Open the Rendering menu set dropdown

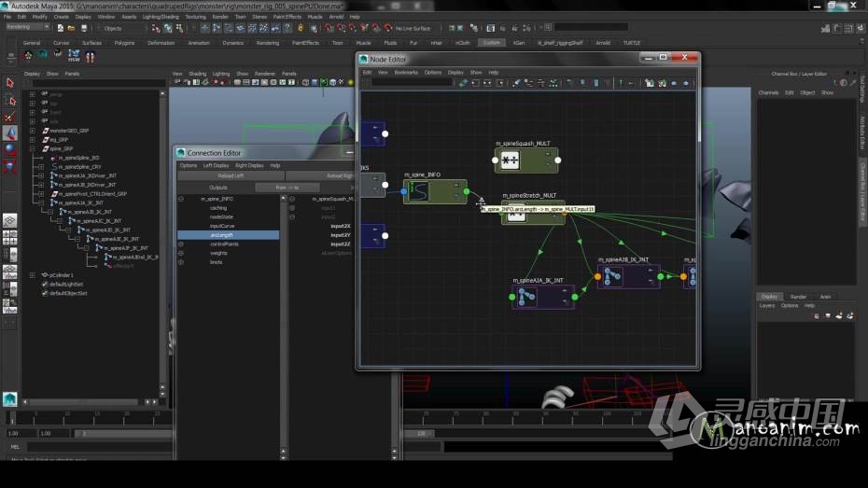(28, 26)
